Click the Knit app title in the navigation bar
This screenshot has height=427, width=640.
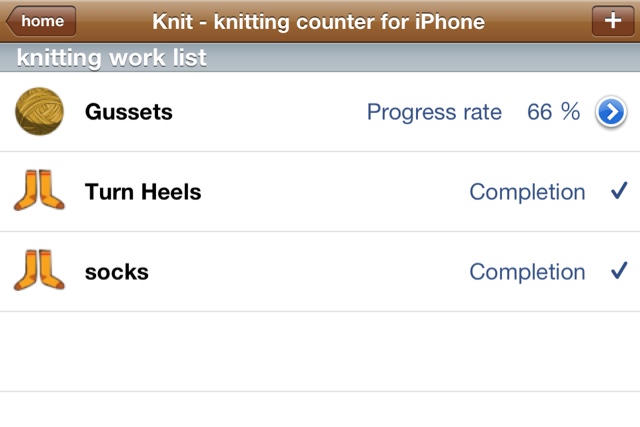pyautogui.click(x=318, y=21)
